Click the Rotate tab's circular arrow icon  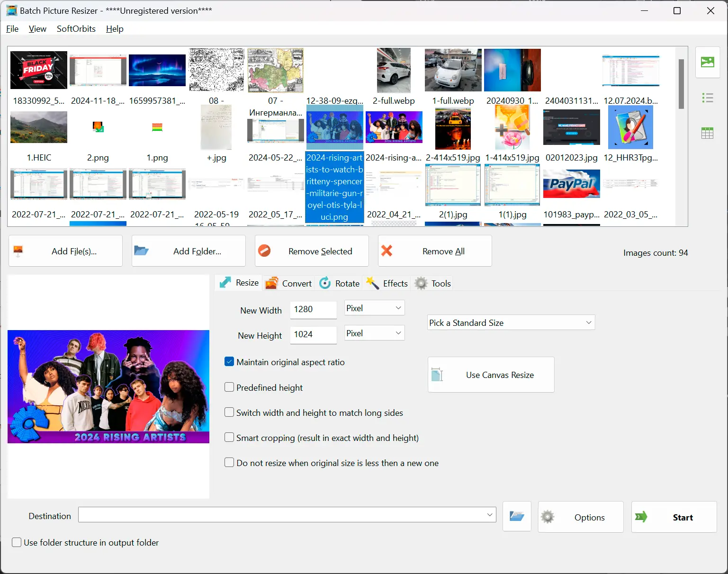click(x=325, y=283)
